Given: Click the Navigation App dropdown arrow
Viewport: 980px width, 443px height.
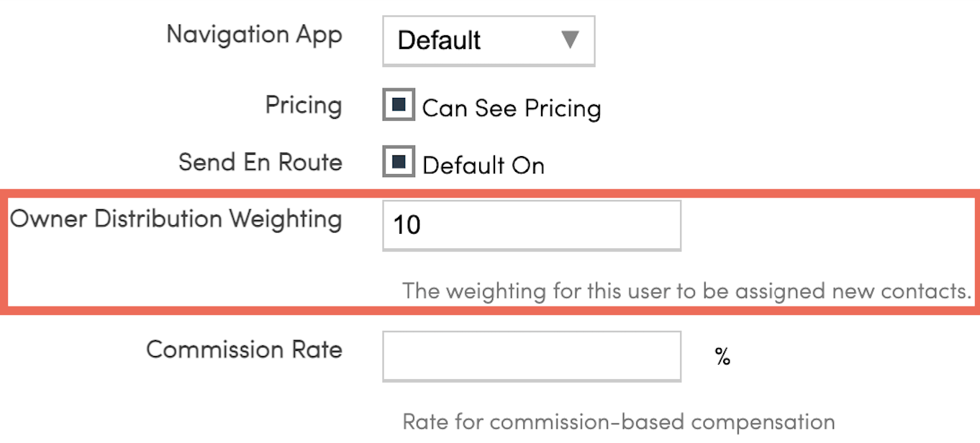Looking at the screenshot, I should click(x=570, y=40).
